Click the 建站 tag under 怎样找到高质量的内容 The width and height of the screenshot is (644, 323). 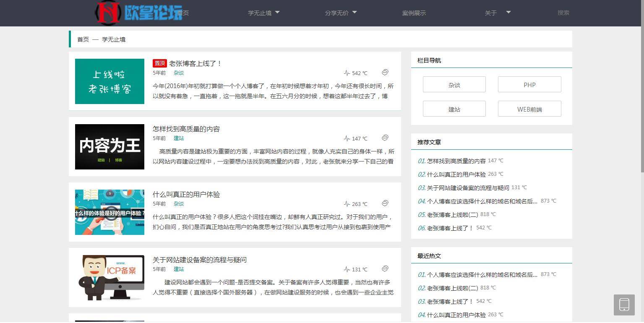(x=178, y=138)
